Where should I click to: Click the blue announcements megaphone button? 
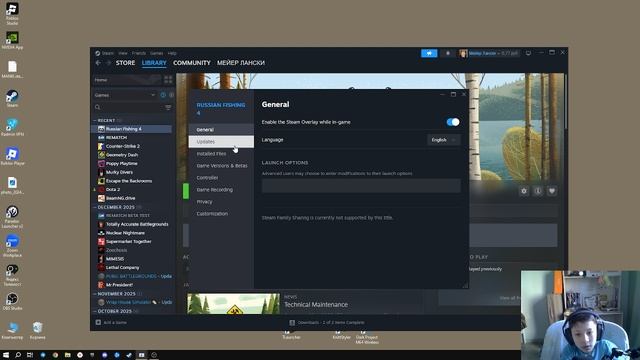pos(429,53)
